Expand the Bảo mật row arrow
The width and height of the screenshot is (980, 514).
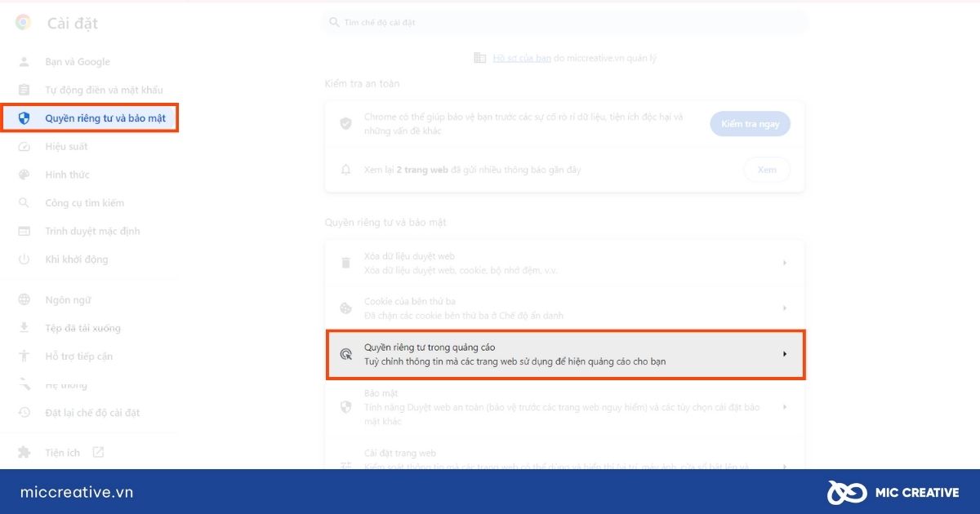click(785, 406)
